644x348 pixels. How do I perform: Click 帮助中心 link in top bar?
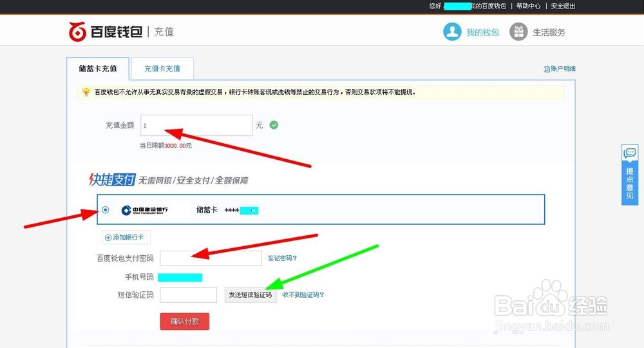529,6
